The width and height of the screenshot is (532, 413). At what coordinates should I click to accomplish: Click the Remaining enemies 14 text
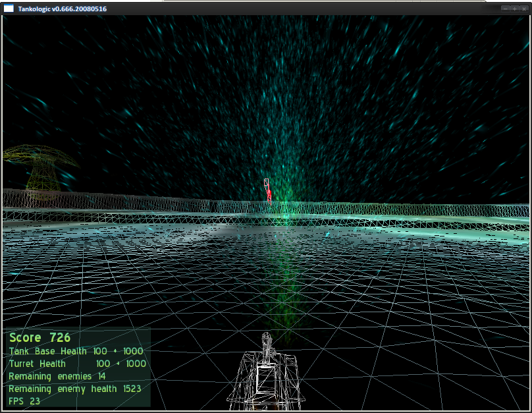pyautogui.click(x=57, y=376)
